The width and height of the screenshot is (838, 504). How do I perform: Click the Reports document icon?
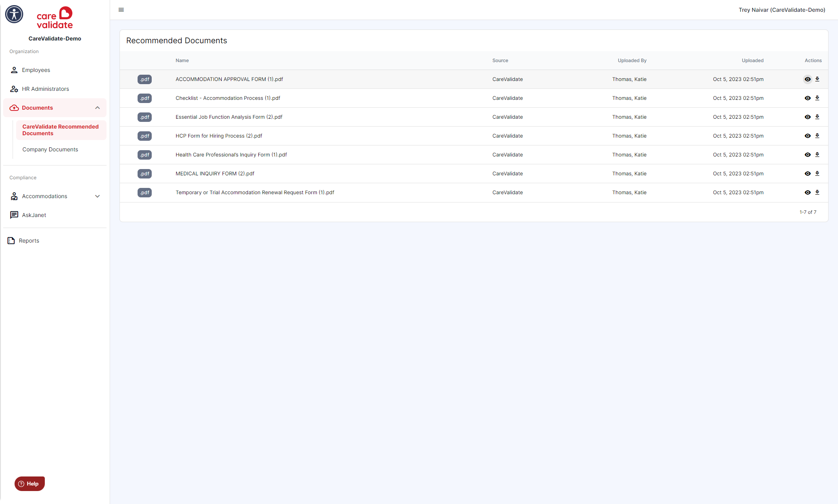11,241
